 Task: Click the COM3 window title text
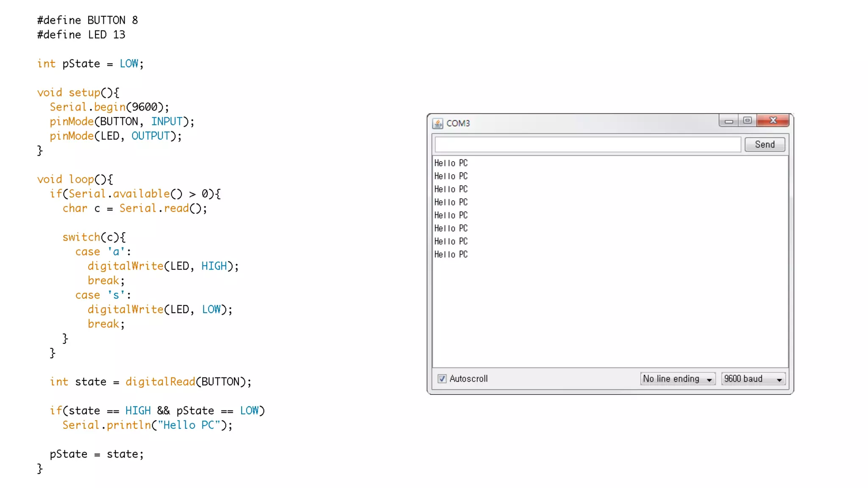click(458, 123)
